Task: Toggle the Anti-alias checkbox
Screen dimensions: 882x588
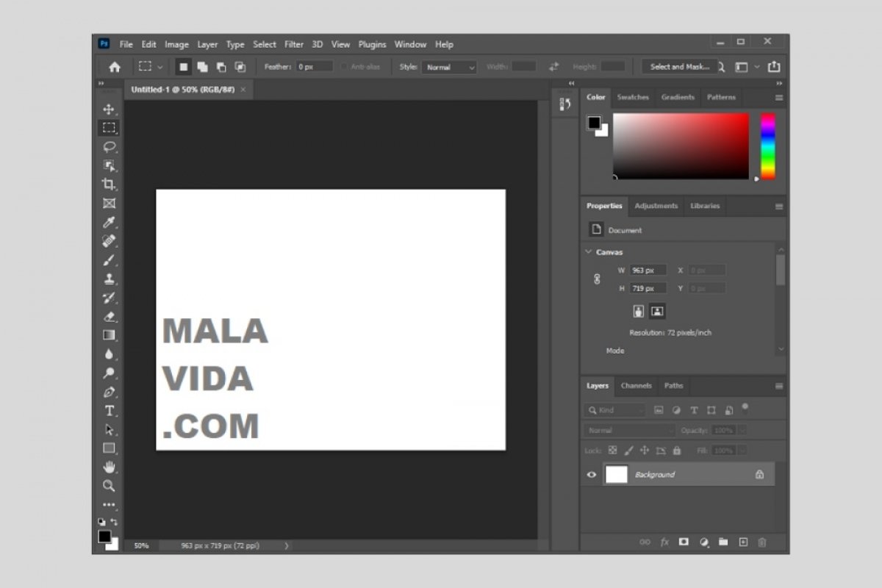Action: click(344, 67)
